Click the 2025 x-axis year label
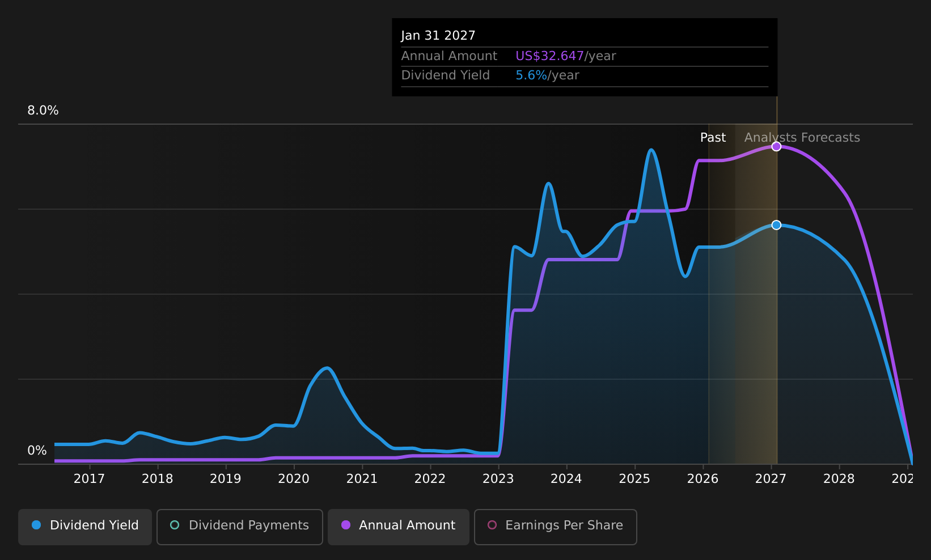Viewport: 931px width, 560px height. (634, 479)
